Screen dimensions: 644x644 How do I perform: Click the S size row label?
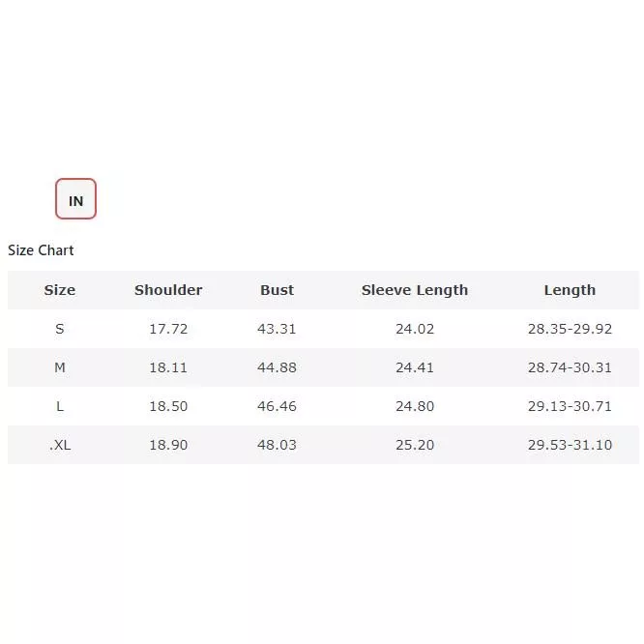60,329
